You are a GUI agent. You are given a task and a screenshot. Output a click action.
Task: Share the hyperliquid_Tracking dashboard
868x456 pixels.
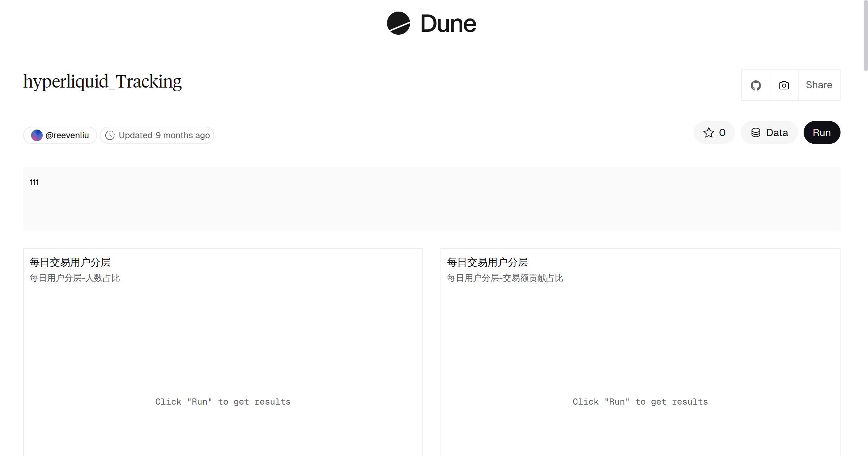(x=819, y=85)
